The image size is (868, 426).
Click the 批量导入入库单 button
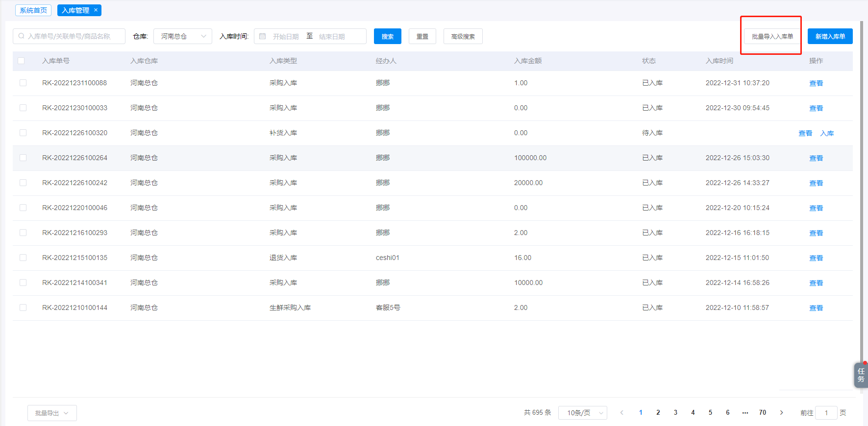772,36
